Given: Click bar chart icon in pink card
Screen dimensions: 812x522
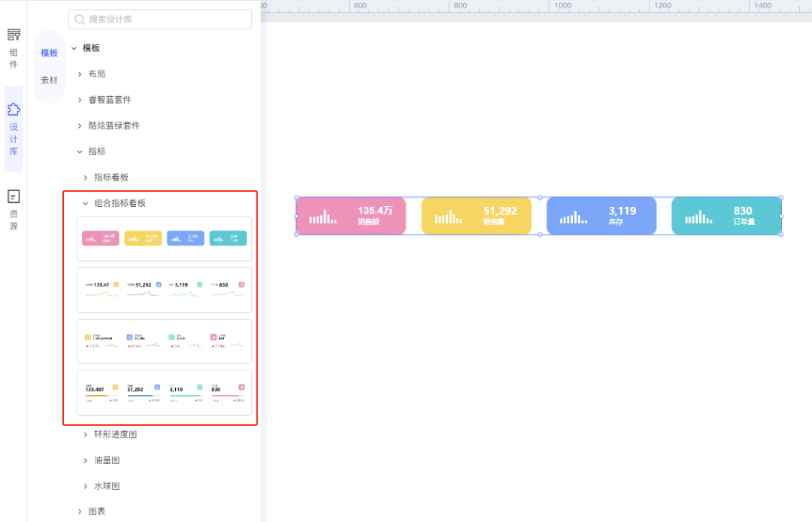Looking at the screenshot, I should [323, 217].
